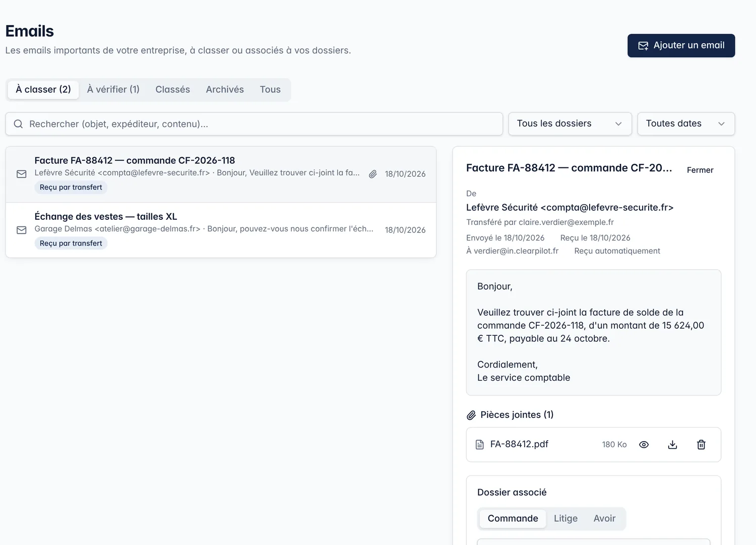This screenshot has width=756, height=545.
Task: Select the Facture FA-88412 email title in the list
Action: [x=135, y=160]
